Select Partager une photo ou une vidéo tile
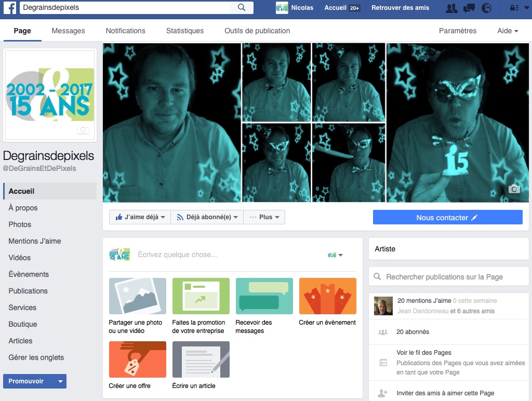Image resolution: width=532 pixels, height=401 pixels. tap(137, 306)
